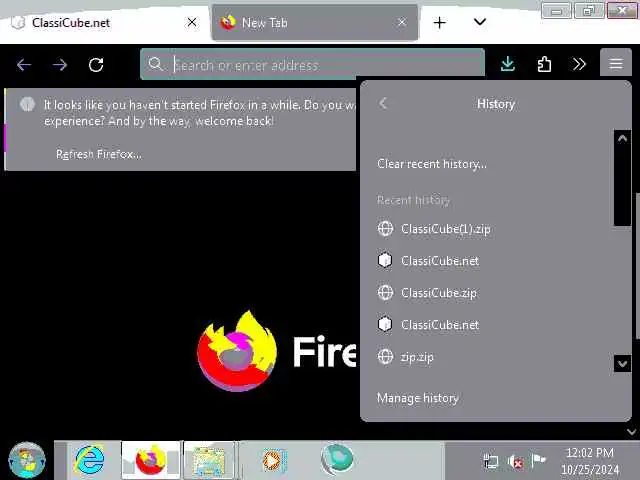Click globe icon beside zip.zip

pos(385,357)
